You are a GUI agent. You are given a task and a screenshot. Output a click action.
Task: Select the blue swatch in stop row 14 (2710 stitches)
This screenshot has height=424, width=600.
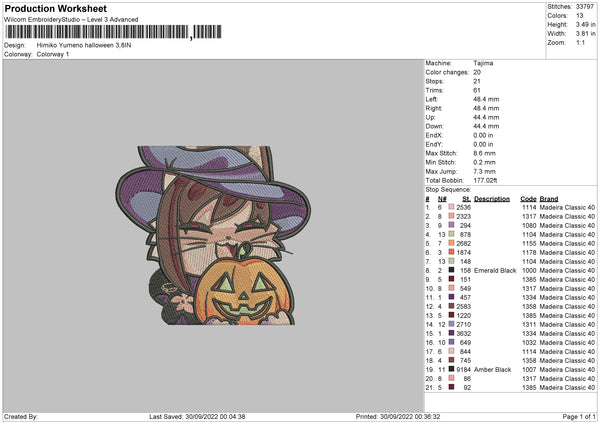click(452, 325)
